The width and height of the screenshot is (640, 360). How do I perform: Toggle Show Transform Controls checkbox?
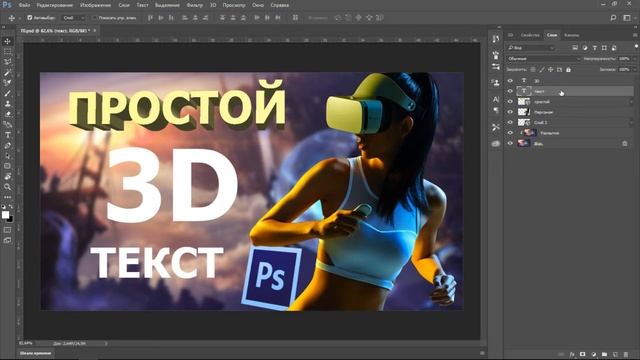coord(95,18)
